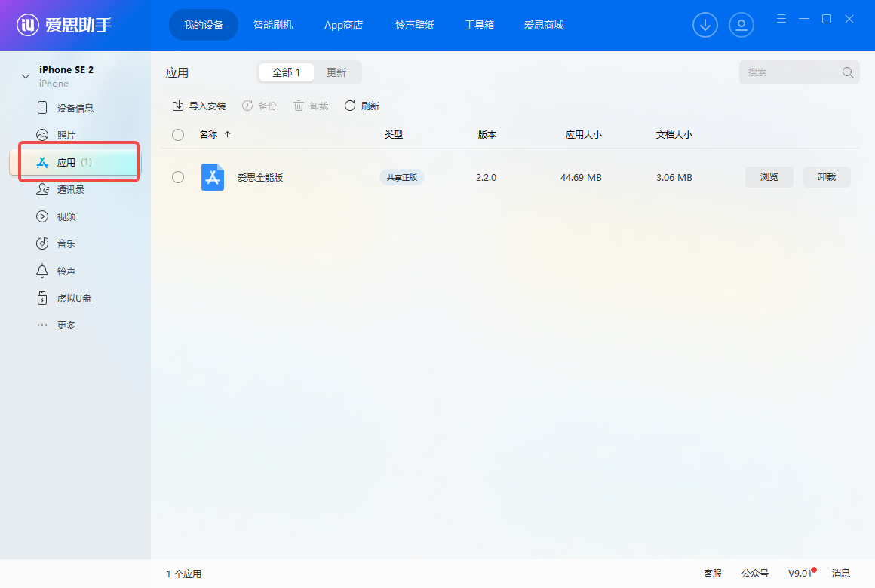Image resolution: width=875 pixels, height=588 pixels.
Task: Click the 通讯录 contacts icon
Action: [x=43, y=189]
